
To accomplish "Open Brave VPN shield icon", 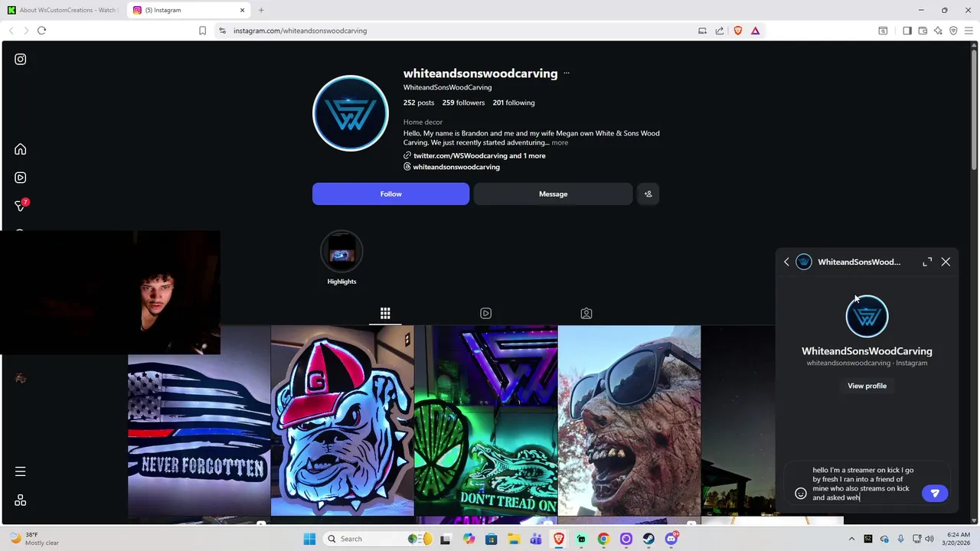I will click(x=953, y=31).
